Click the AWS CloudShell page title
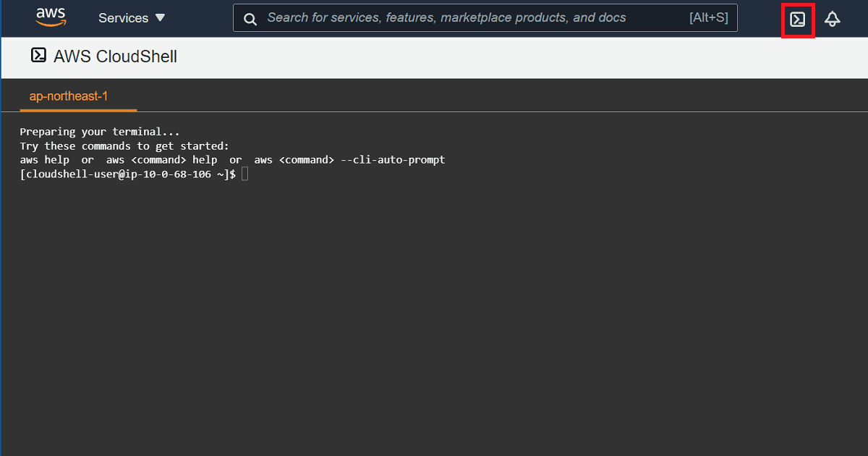868x456 pixels. 115,56
